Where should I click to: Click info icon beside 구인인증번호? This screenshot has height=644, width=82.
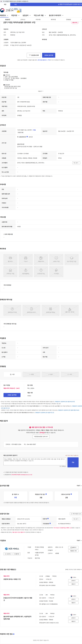50,523
